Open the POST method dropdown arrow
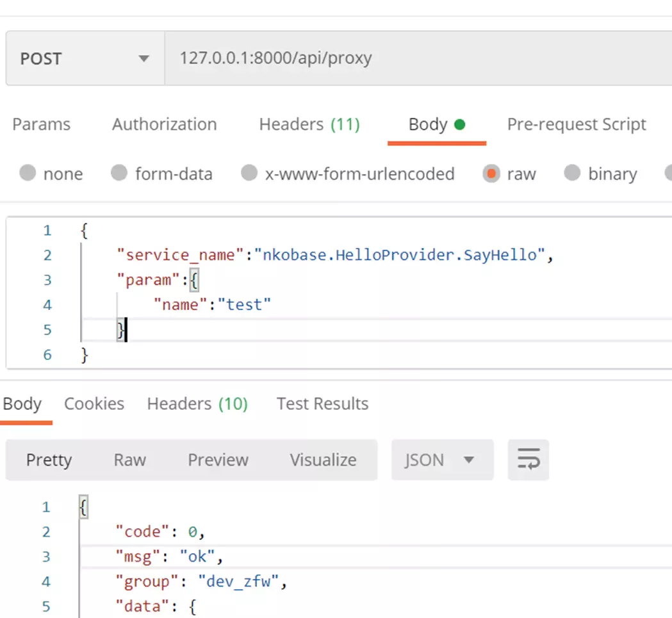672x618 pixels. click(x=143, y=58)
